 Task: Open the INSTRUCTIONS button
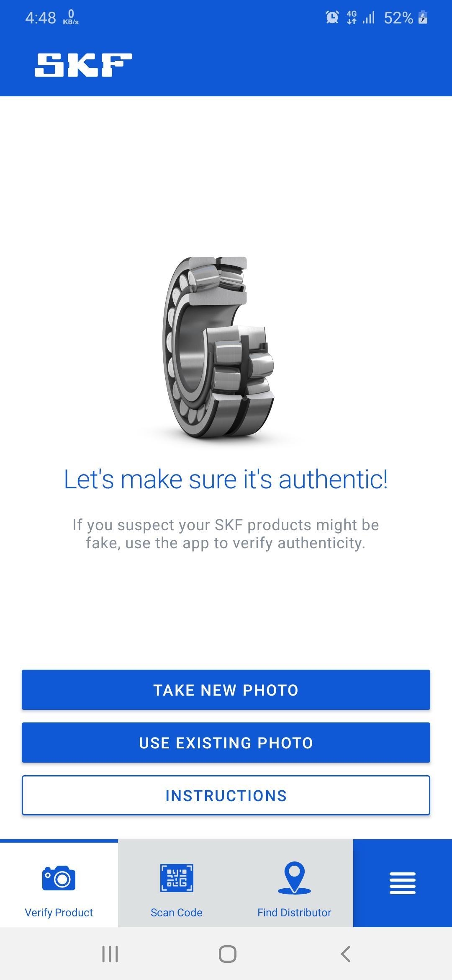(x=226, y=795)
